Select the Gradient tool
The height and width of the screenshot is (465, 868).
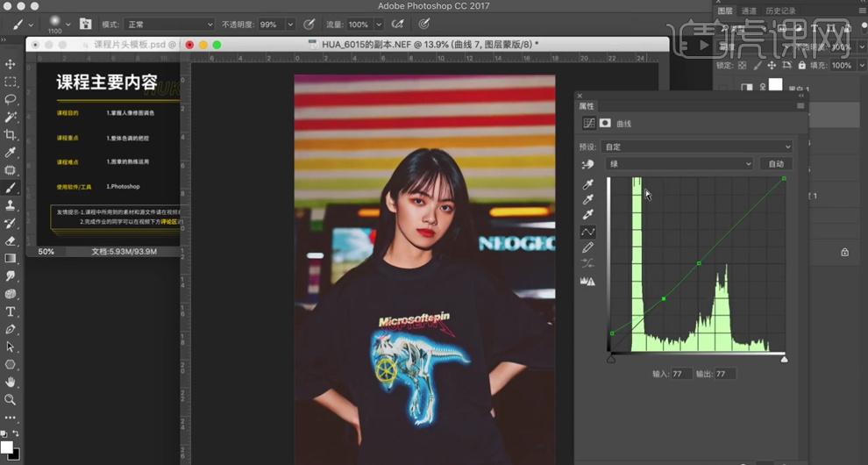pyautogui.click(x=10, y=258)
